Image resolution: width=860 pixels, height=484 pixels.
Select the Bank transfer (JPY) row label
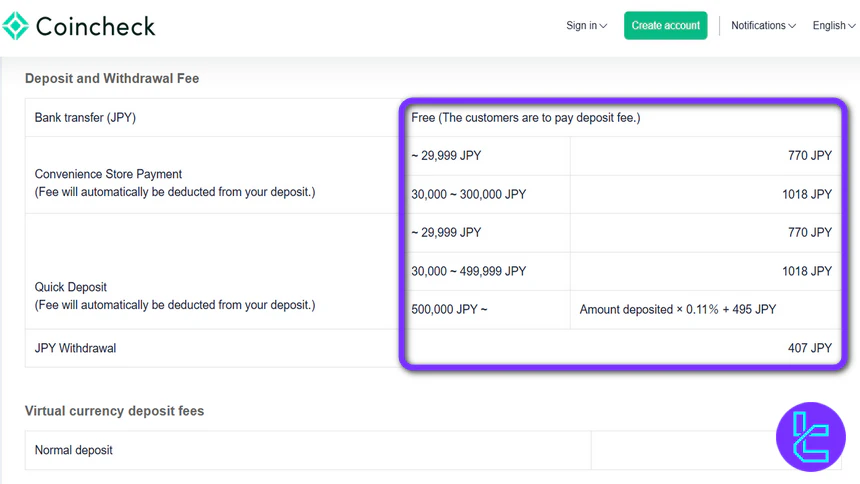pyautogui.click(x=85, y=117)
